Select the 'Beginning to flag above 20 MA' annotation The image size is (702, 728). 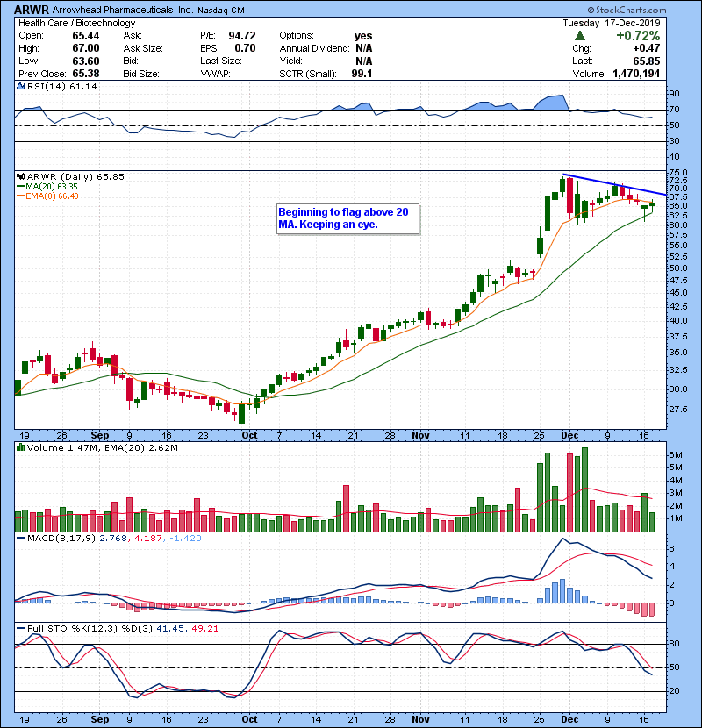click(x=346, y=218)
